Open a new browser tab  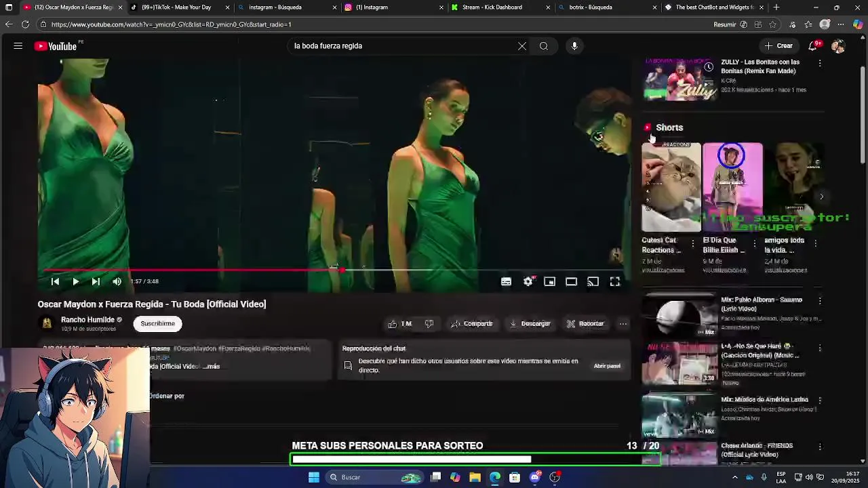[x=776, y=7]
